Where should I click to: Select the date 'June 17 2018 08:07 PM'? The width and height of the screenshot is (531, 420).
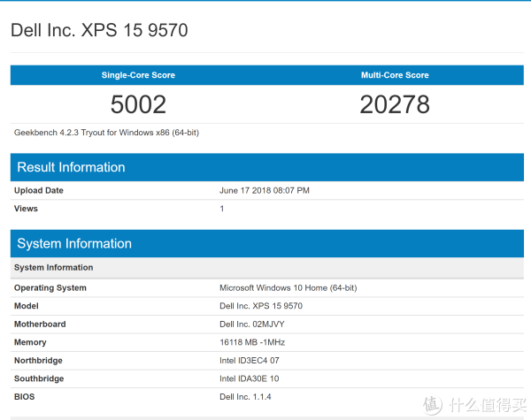pyautogui.click(x=265, y=190)
